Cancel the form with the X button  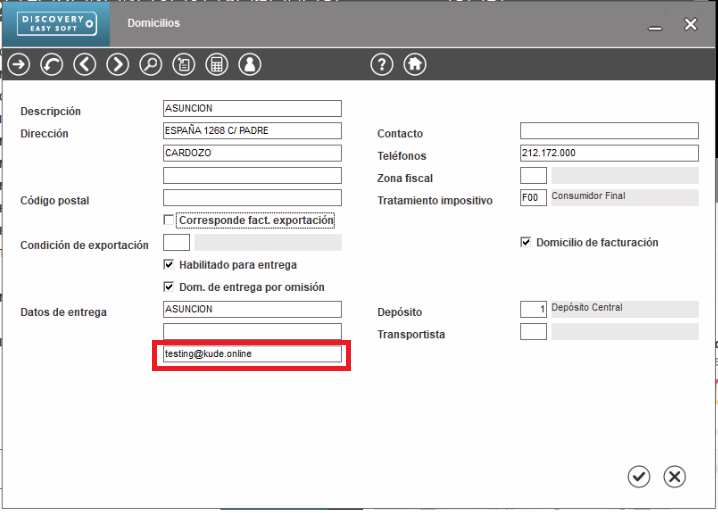coord(675,477)
